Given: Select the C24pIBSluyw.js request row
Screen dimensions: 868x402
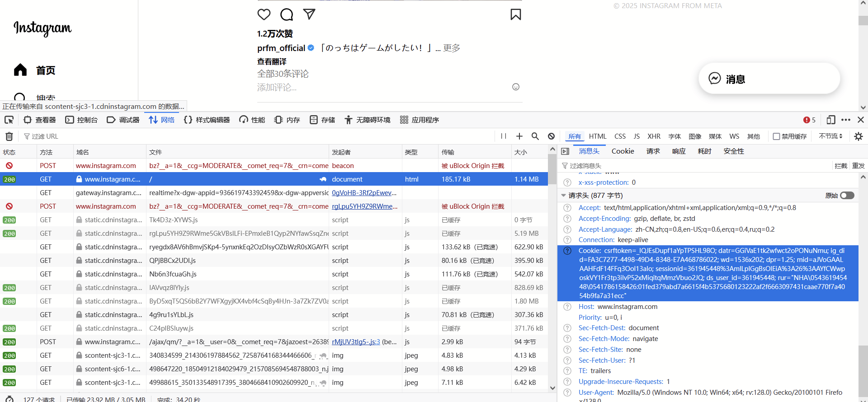Looking at the screenshot, I should click(274, 328).
